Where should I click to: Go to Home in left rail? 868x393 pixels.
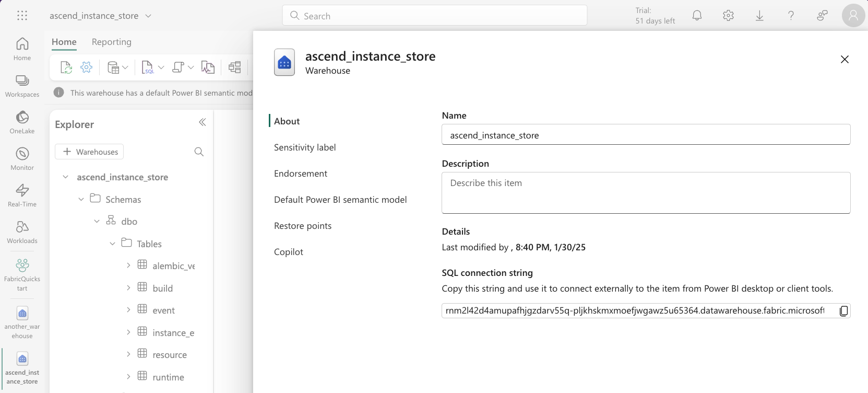[22, 49]
